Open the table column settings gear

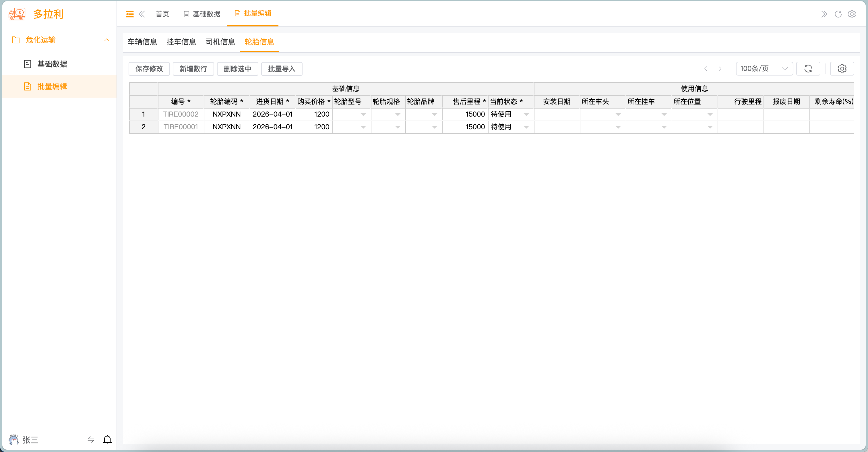click(842, 69)
